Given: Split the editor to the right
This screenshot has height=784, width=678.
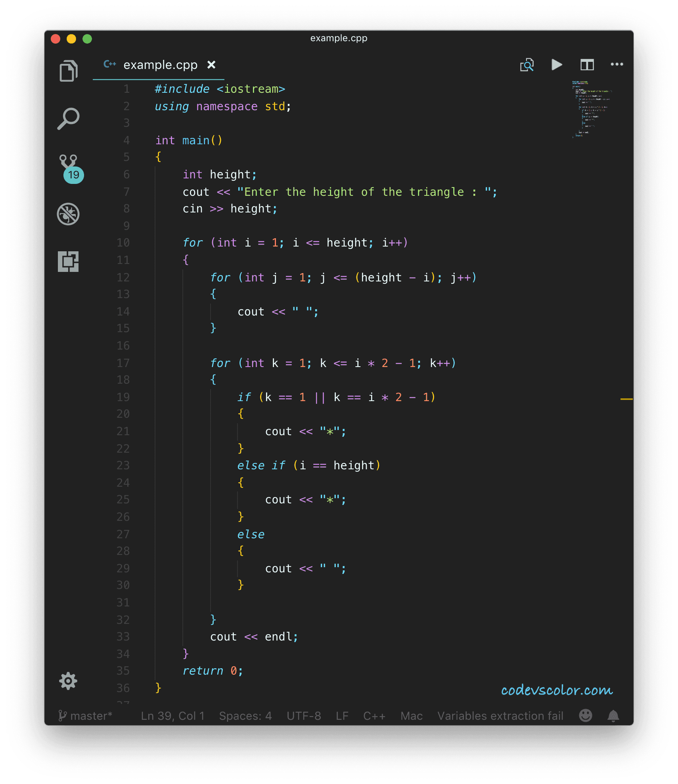Looking at the screenshot, I should [587, 65].
